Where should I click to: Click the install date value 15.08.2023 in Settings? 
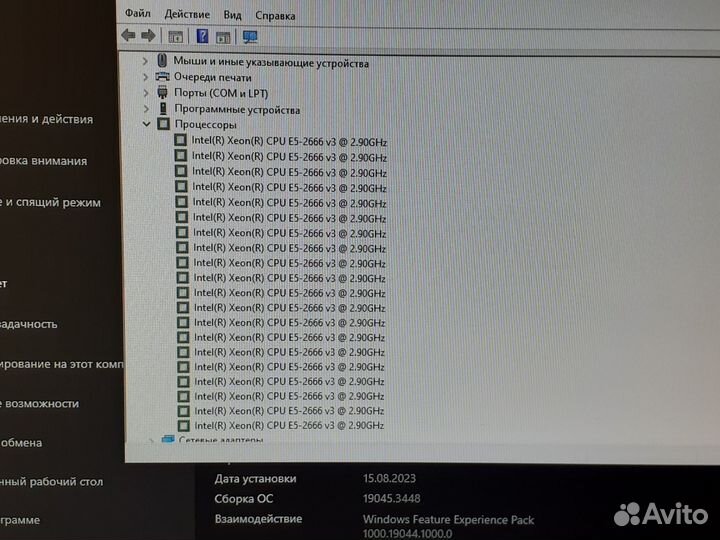389,478
